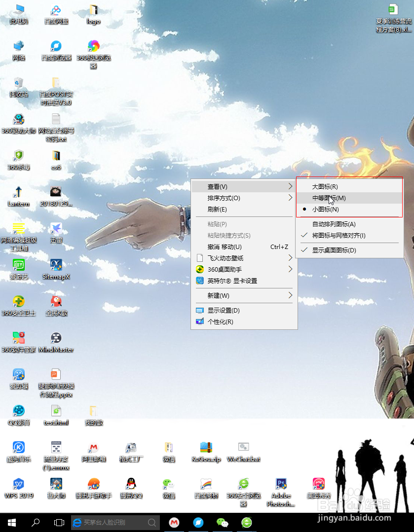The image size is (414, 532).
Task: Click 刷新(E) in context menu
Action: (244, 210)
